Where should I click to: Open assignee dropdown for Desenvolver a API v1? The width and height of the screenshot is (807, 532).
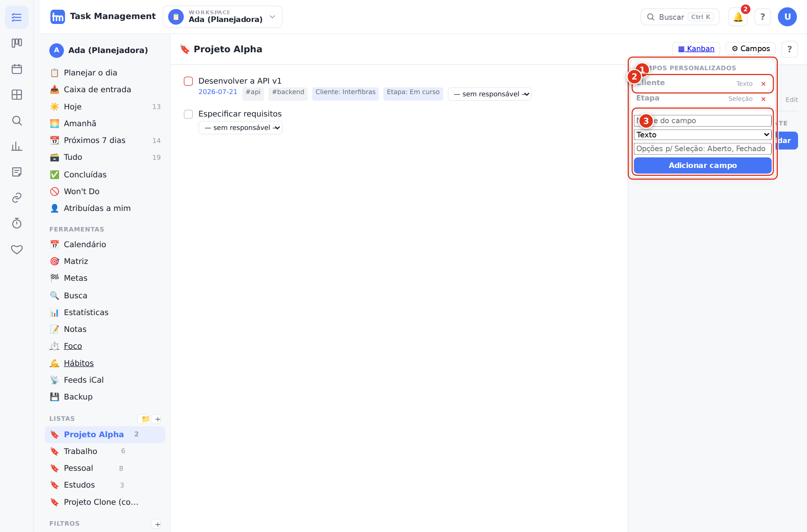point(490,94)
